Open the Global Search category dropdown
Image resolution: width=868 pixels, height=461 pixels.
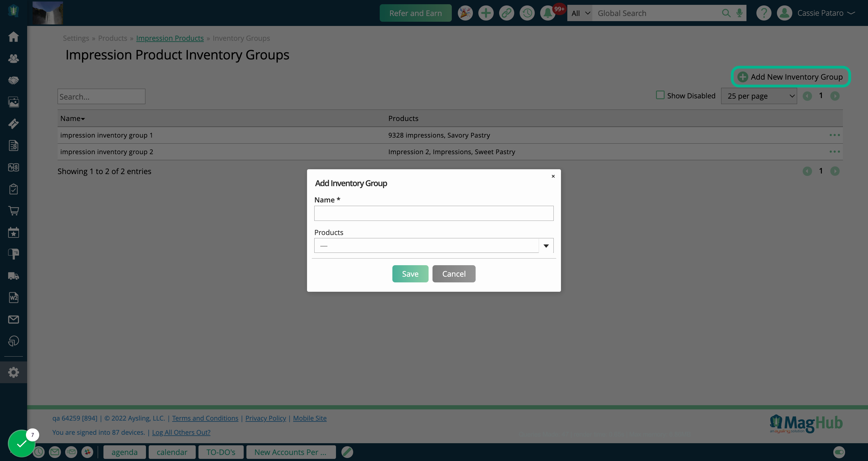(580, 13)
